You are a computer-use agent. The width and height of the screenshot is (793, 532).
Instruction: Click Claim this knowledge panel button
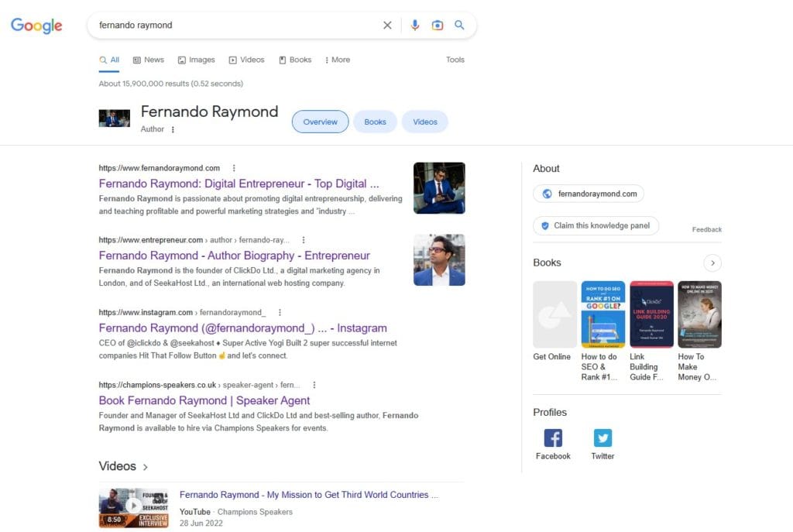pos(596,225)
